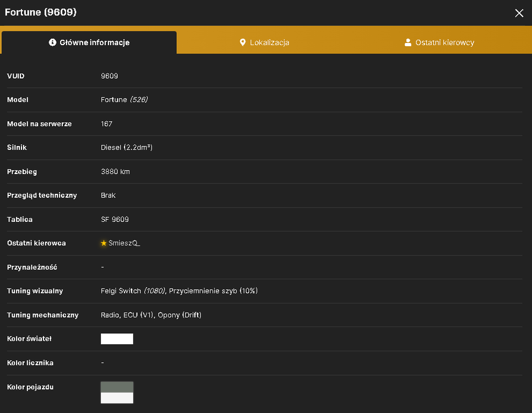Image resolution: width=532 pixels, height=413 pixels.
Task: Click the Model na serwerze label
Action: [x=39, y=124]
